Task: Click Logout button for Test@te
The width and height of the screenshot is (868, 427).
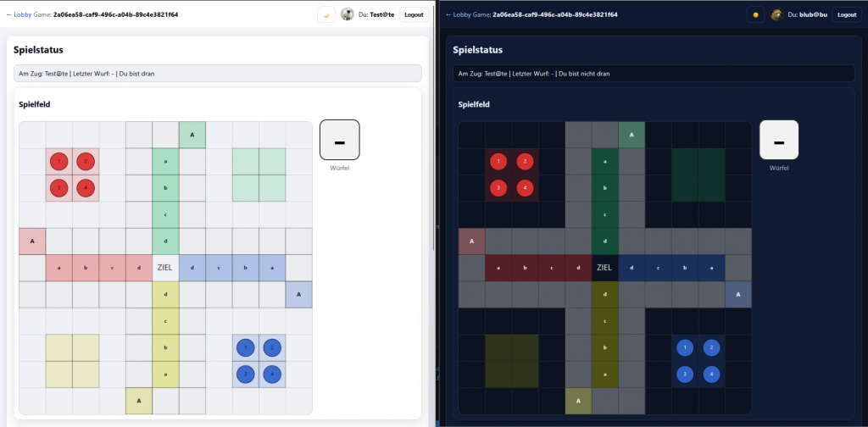Action: pyautogui.click(x=414, y=15)
